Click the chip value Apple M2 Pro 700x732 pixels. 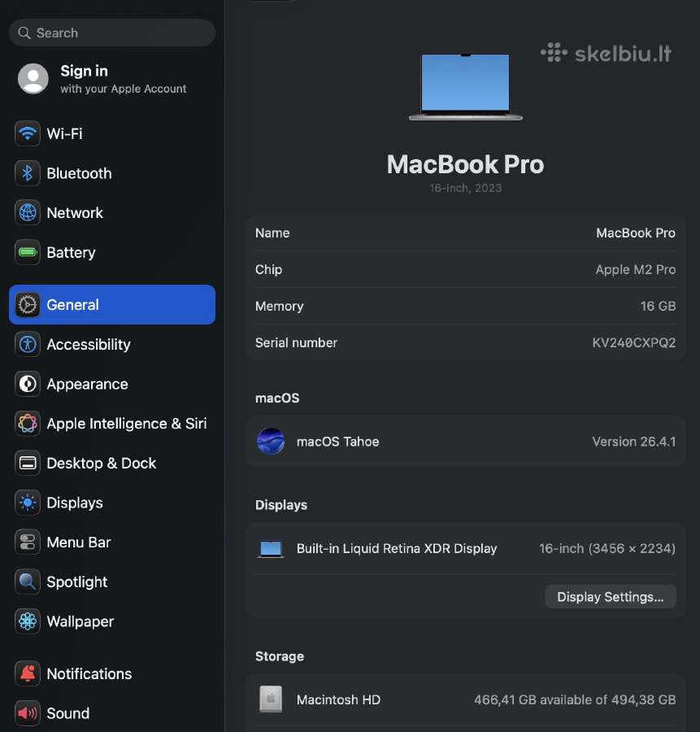coord(636,269)
